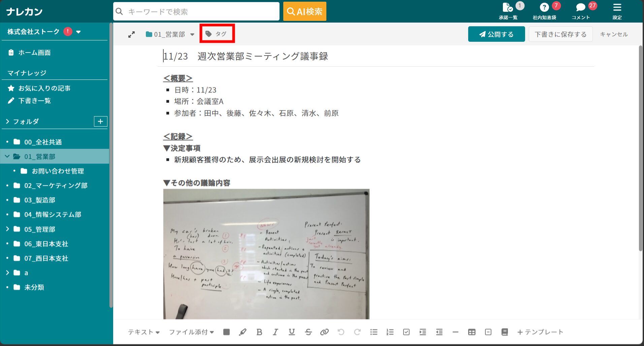
Task: Expand the folder named a
Action: point(7,273)
